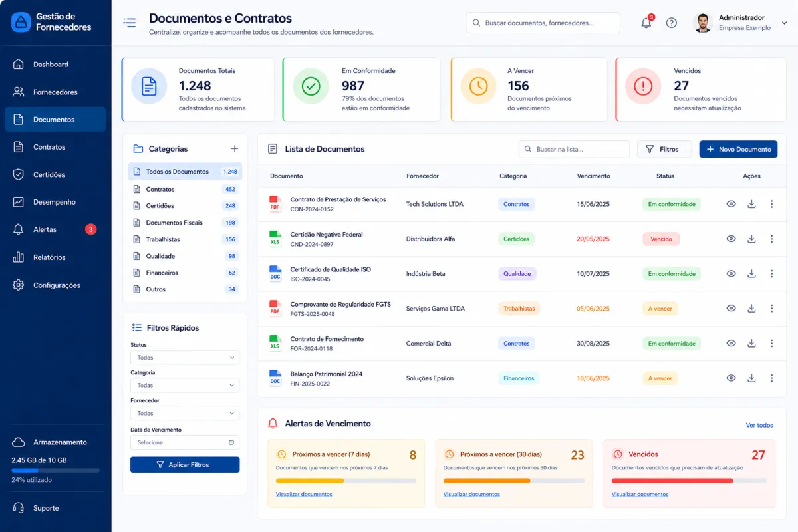Download the Contrato de Fornecimento file
798x532 pixels.
[x=751, y=343]
